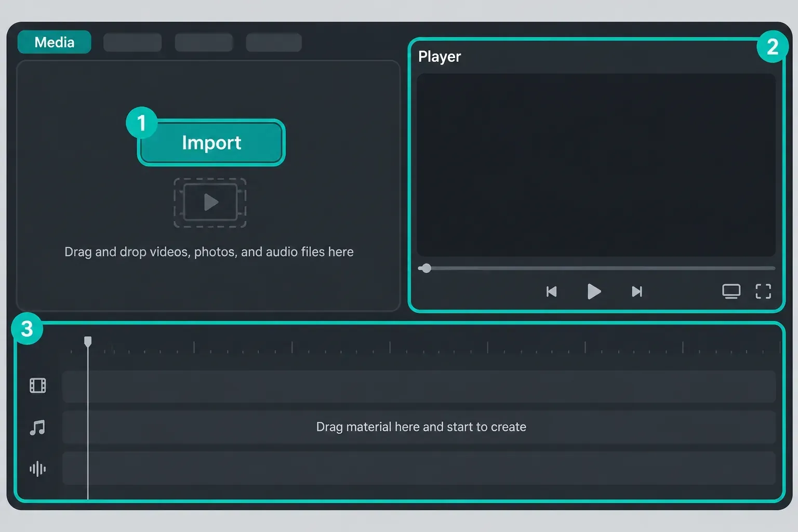Click the Player preview screen
Screen dimensions: 798x532
596,165
